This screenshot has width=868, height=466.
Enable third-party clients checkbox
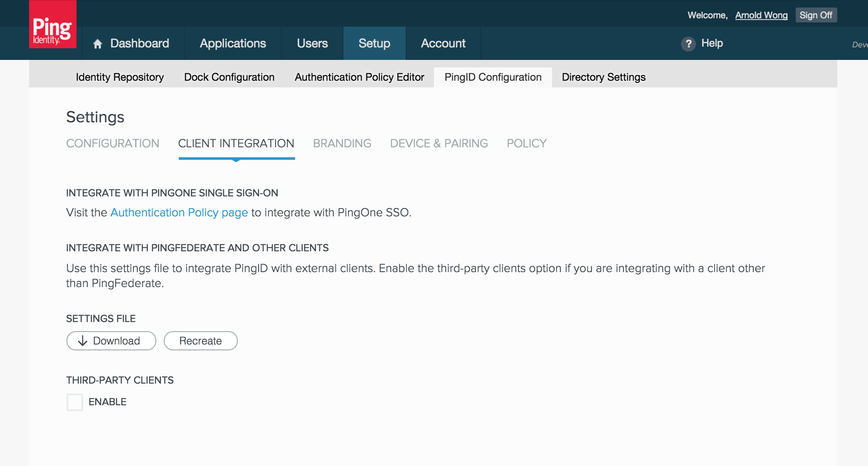tap(75, 402)
